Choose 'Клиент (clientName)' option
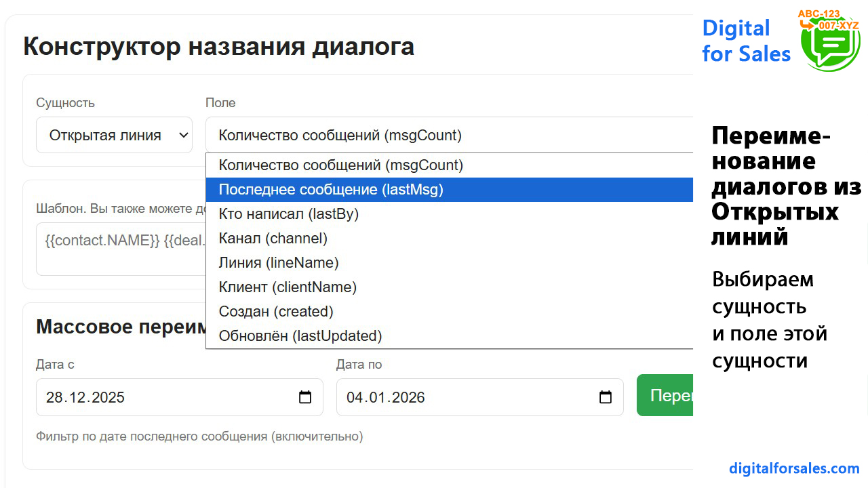868x488 pixels. tap(288, 287)
